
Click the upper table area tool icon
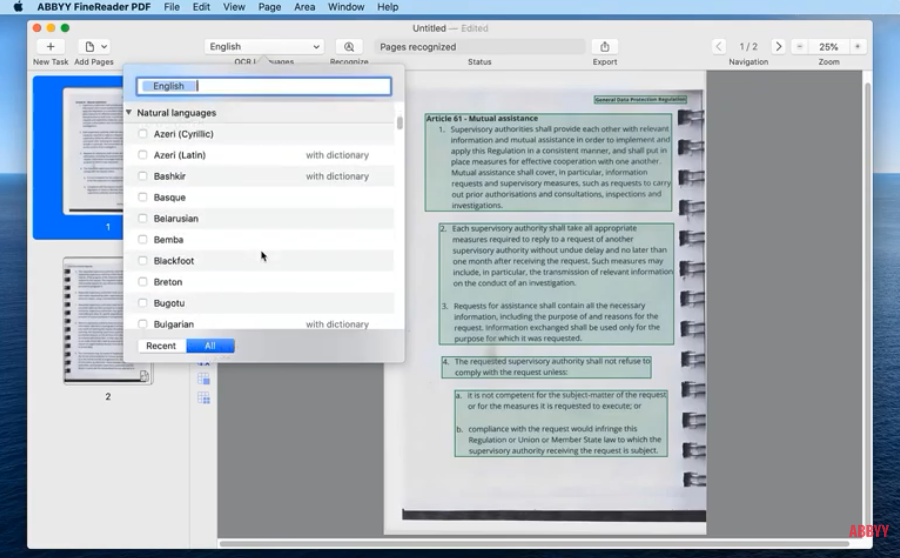click(x=204, y=379)
